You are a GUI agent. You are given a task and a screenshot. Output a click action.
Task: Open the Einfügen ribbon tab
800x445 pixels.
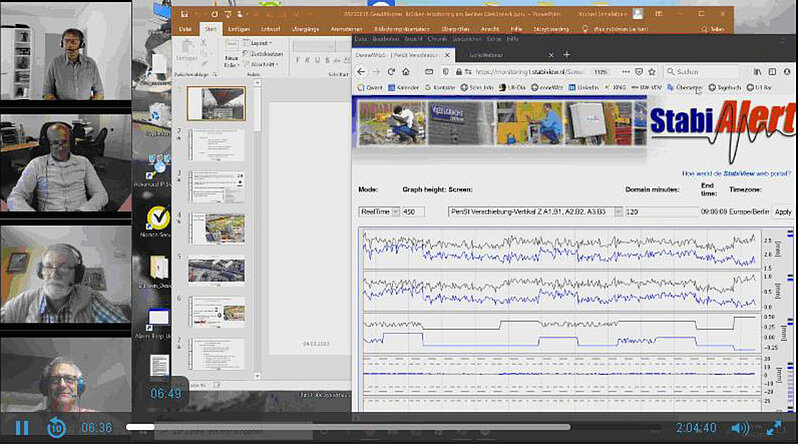point(238,29)
